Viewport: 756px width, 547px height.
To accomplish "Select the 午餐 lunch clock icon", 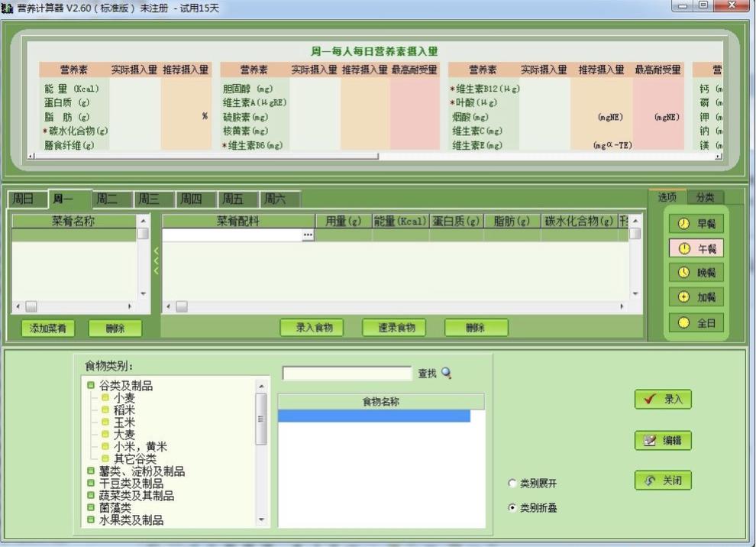I will click(684, 248).
